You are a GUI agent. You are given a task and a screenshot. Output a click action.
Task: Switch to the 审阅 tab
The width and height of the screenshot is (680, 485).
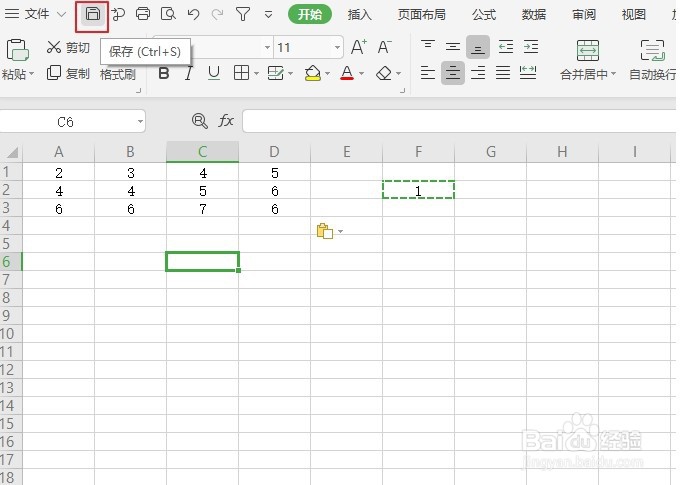coord(584,14)
